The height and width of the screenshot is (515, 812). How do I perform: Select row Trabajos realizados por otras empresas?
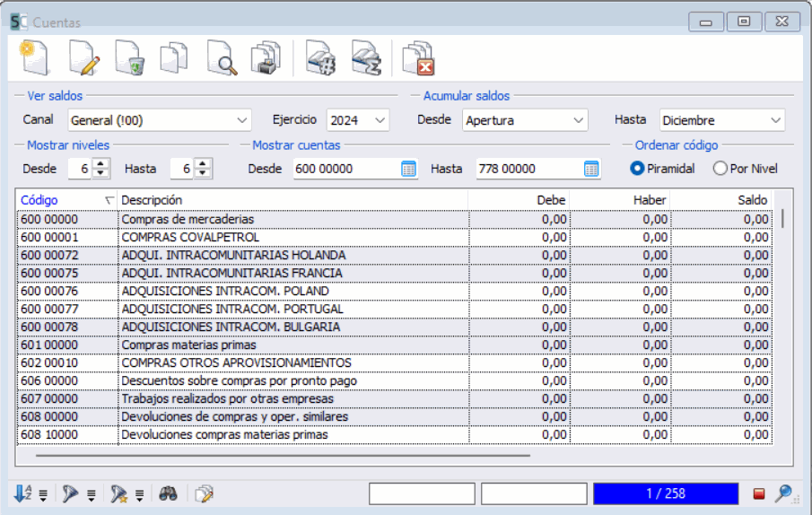[x=395, y=398]
